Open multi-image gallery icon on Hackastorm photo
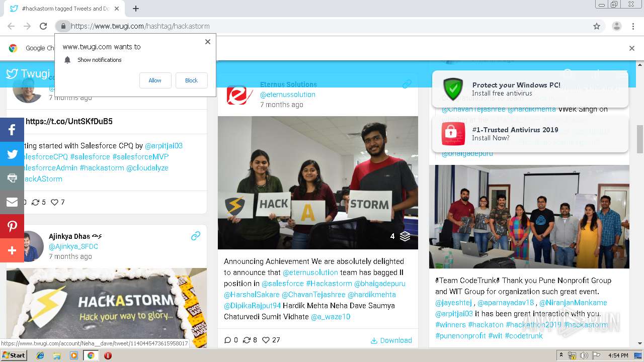 point(405,236)
